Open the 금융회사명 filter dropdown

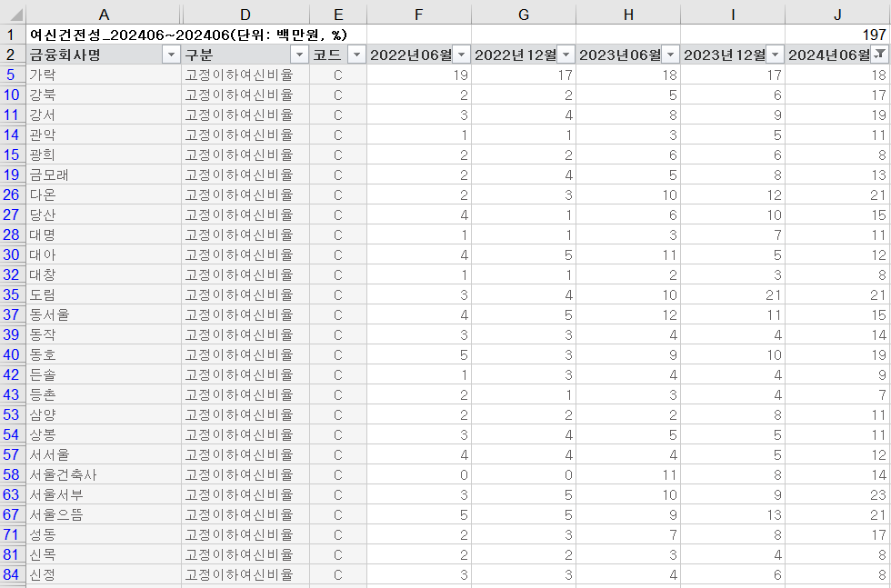tap(171, 55)
